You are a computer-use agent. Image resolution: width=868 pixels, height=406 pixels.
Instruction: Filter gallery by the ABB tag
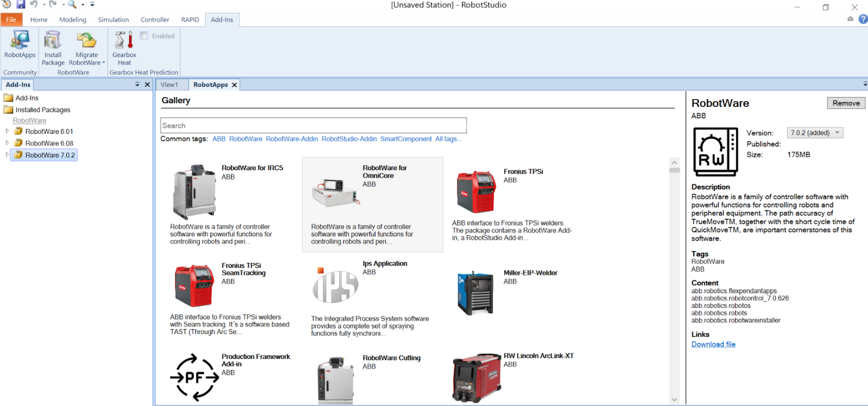click(219, 139)
